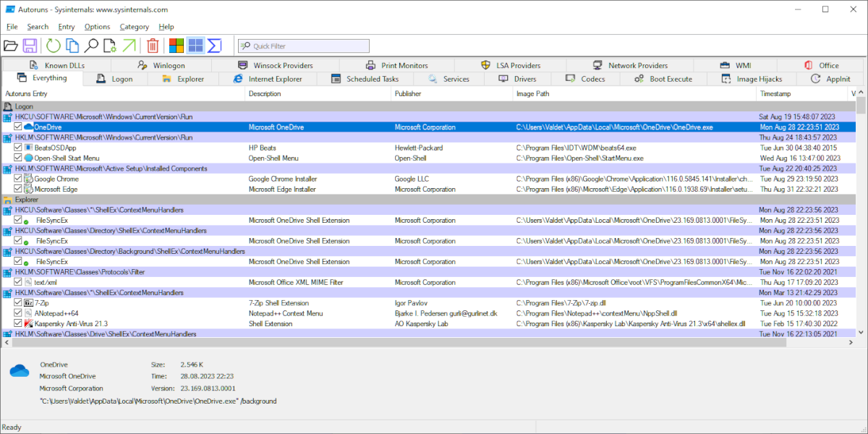Uncheck the 7-Zip shell extension entry
The width and height of the screenshot is (868, 434).
click(x=18, y=303)
